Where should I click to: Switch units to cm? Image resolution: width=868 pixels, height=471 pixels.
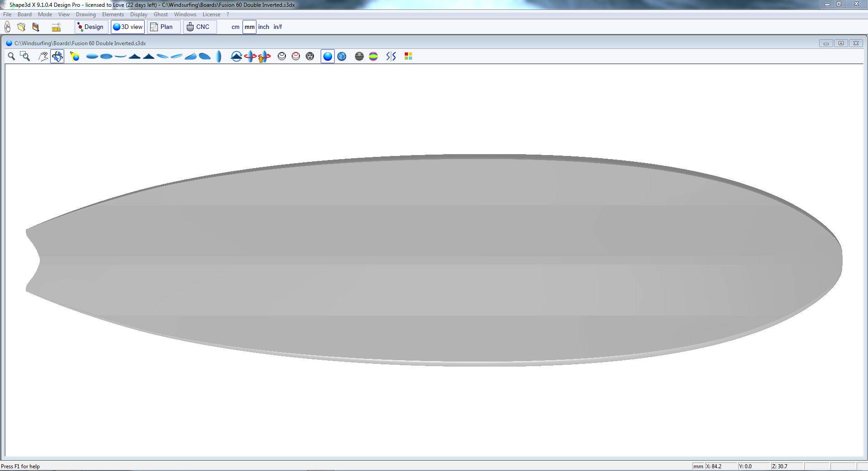235,27
